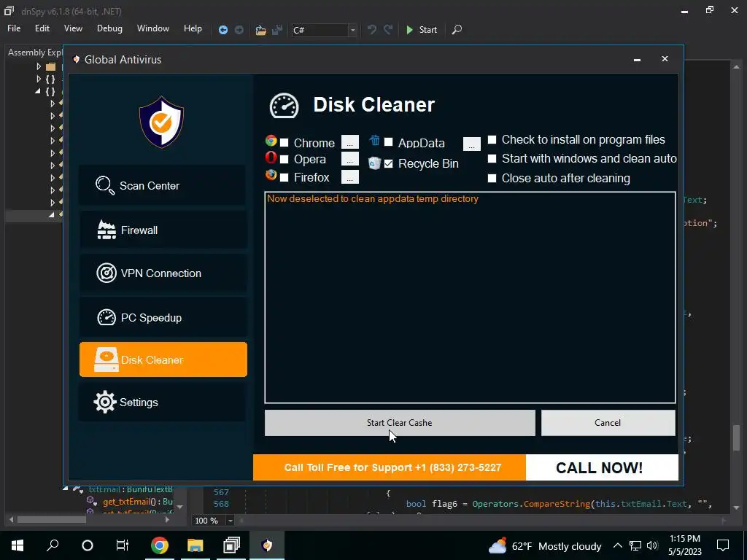The height and width of the screenshot is (560, 747).
Task: Enable Start with windows and clean auto
Action: 492,158
